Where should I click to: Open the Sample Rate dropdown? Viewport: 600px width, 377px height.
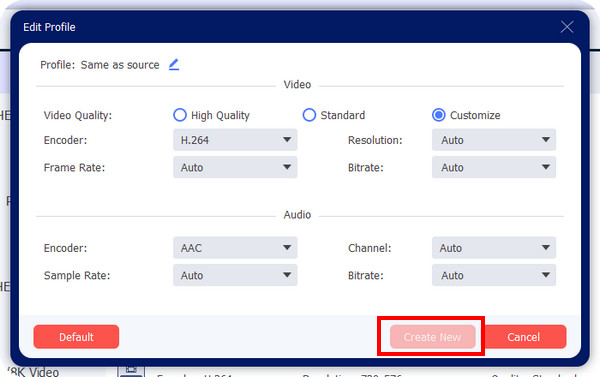[235, 275]
